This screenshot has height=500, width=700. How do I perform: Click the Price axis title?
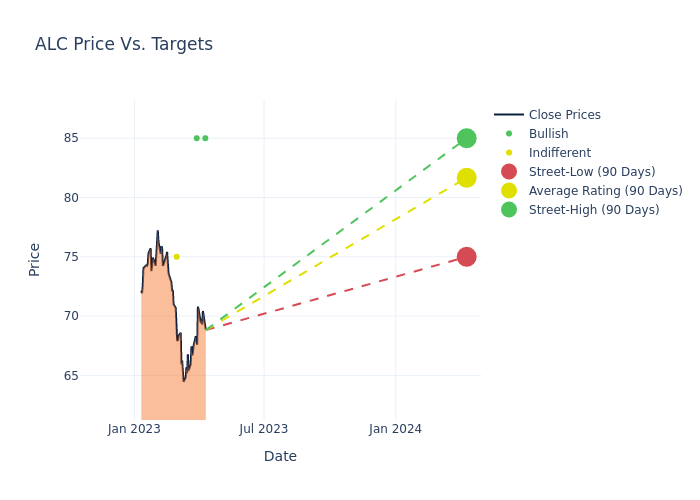tap(35, 259)
